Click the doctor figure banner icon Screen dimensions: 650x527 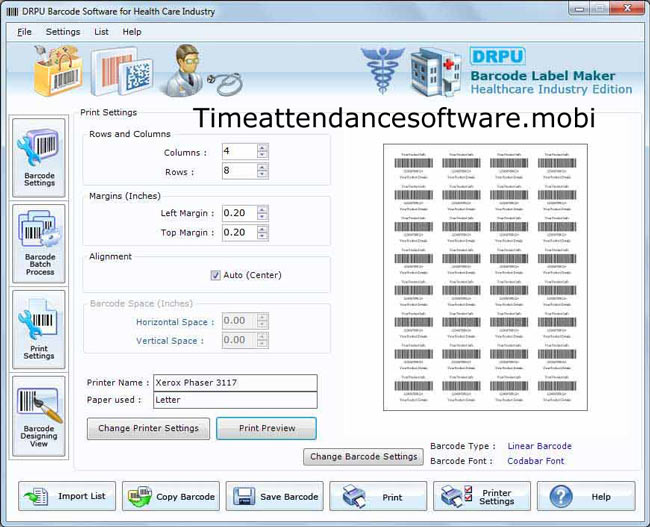pos(184,70)
